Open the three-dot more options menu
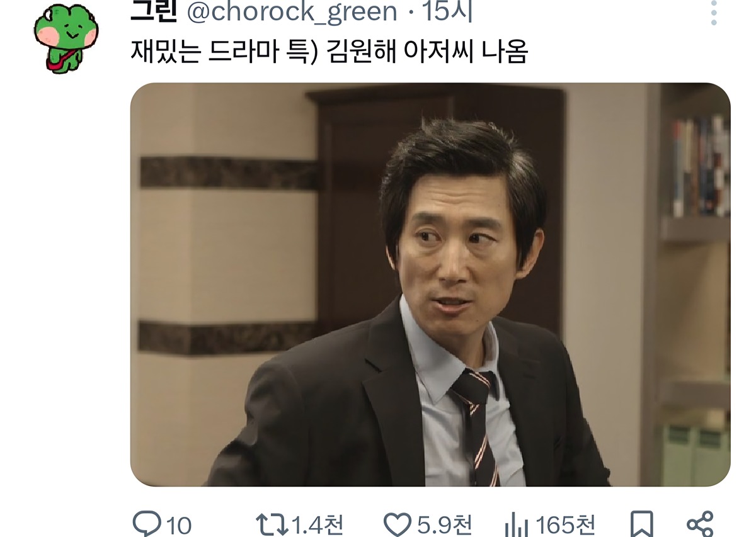 [x=714, y=13]
